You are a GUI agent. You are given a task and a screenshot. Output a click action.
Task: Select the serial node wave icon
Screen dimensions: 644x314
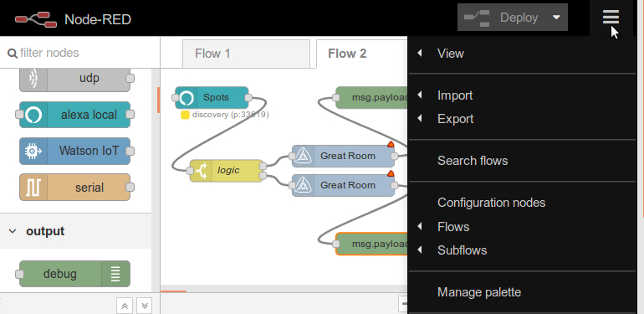33,188
